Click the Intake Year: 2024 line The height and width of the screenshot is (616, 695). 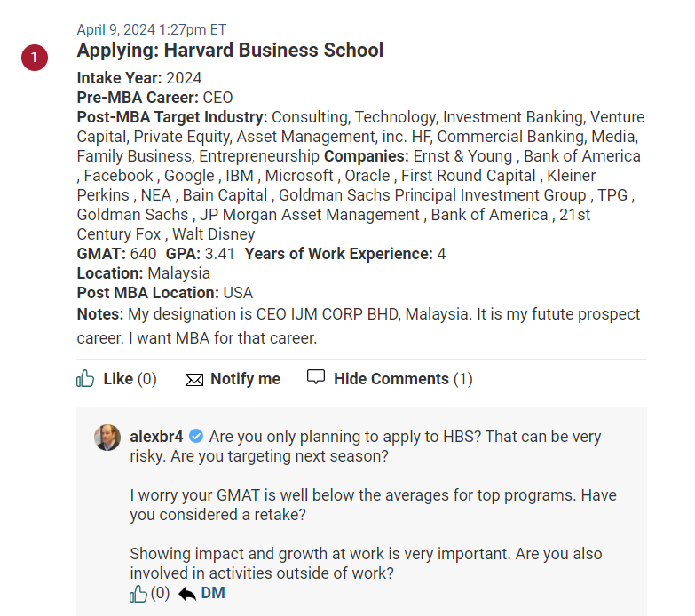point(139,78)
